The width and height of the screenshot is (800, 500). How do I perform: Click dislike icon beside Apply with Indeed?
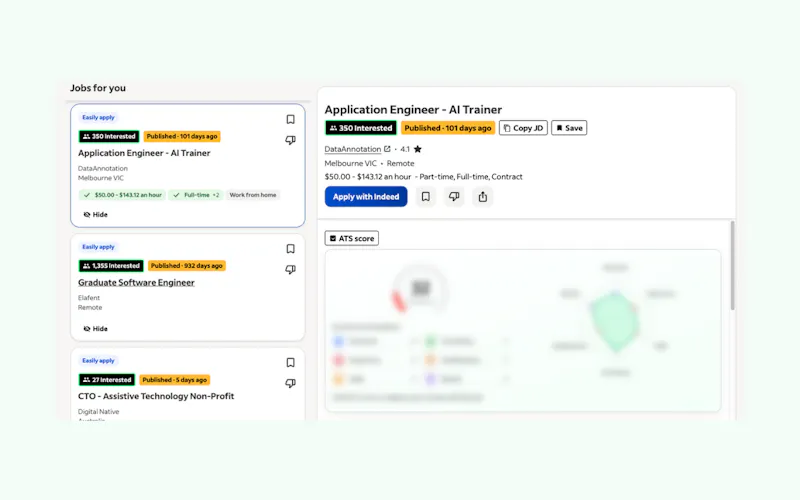pos(454,196)
